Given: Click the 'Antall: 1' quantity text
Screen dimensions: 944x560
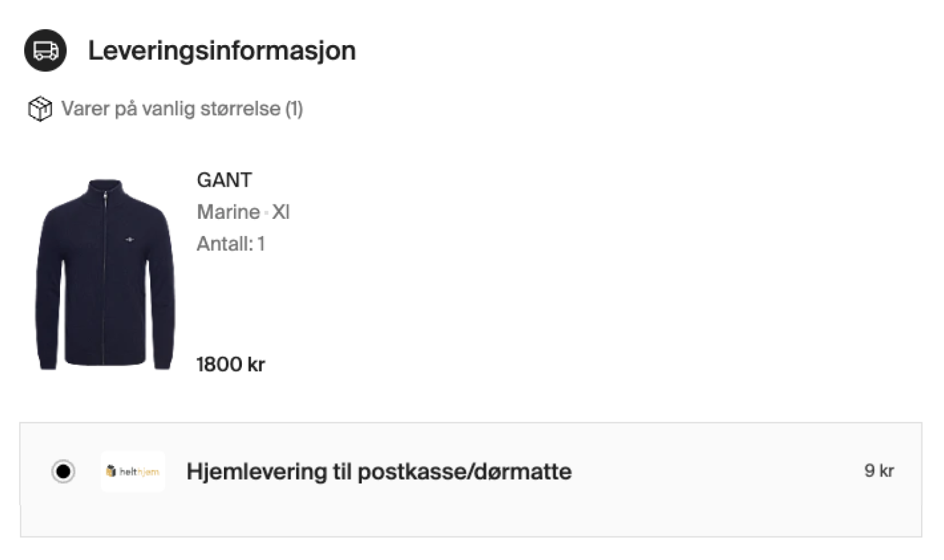Looking at the screenshot, I should point(231,244).
